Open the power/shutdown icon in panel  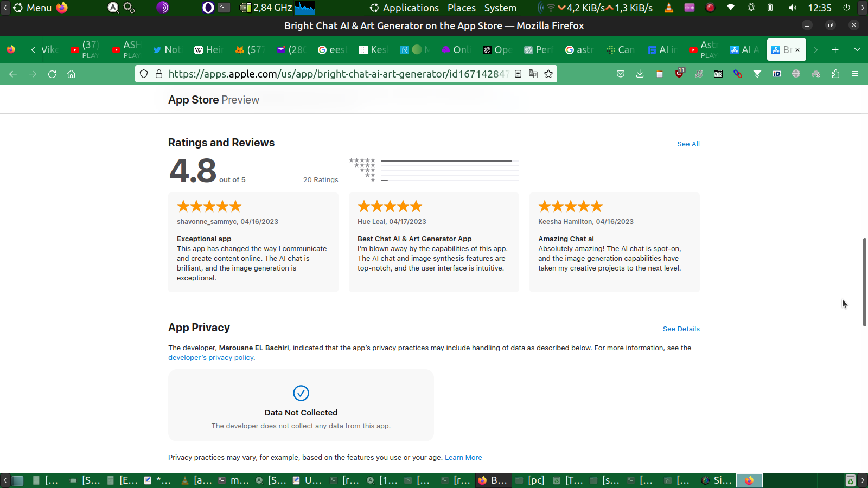[846, 8]
